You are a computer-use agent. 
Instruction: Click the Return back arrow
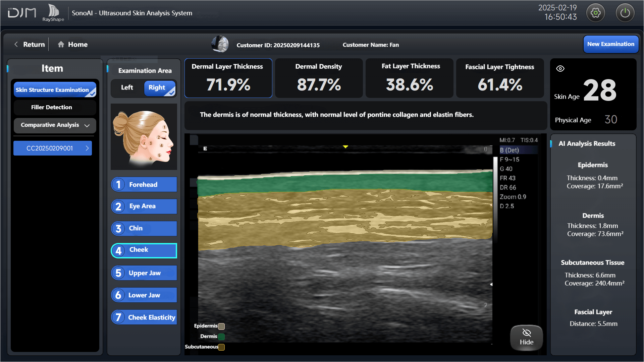pyautogui.click(x=16, y=44)
